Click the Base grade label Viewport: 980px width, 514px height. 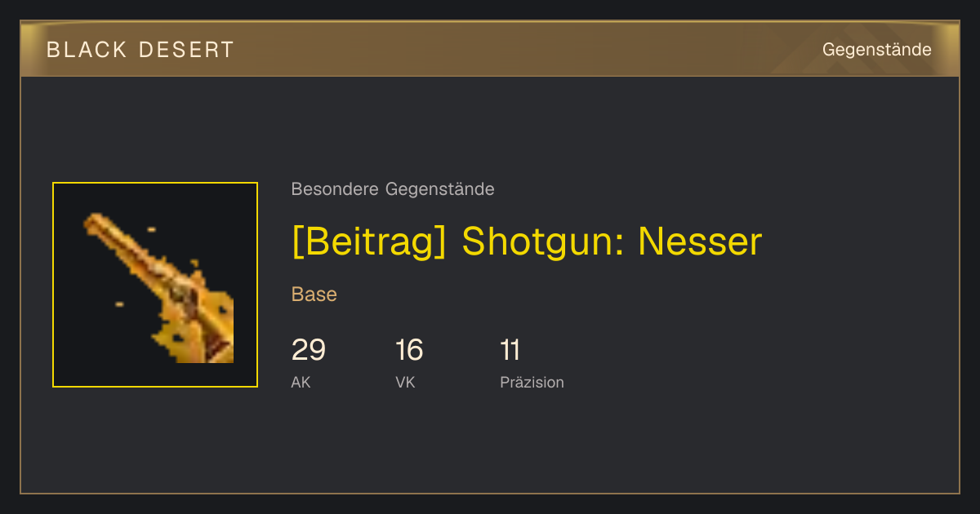pos(314,295)
